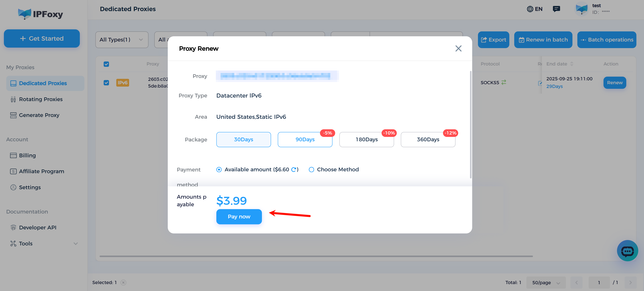Open the All Types(1) dropdown
Image resolution: width=644 pixels, height=291 pixels.
(122, 39)
